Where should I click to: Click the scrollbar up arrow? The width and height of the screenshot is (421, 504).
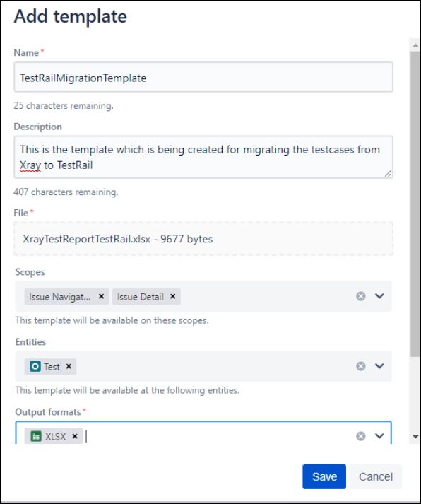pyautogui.click(x=415, y=46)
